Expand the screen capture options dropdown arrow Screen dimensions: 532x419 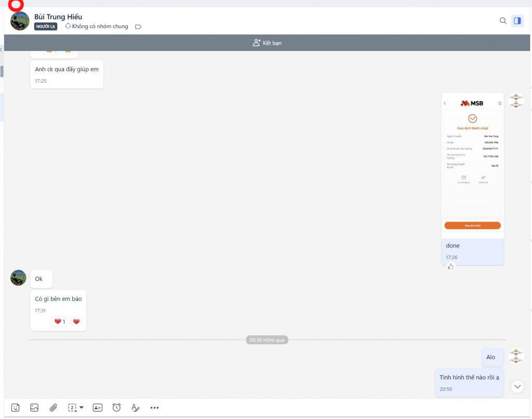(x=82, y=407)
